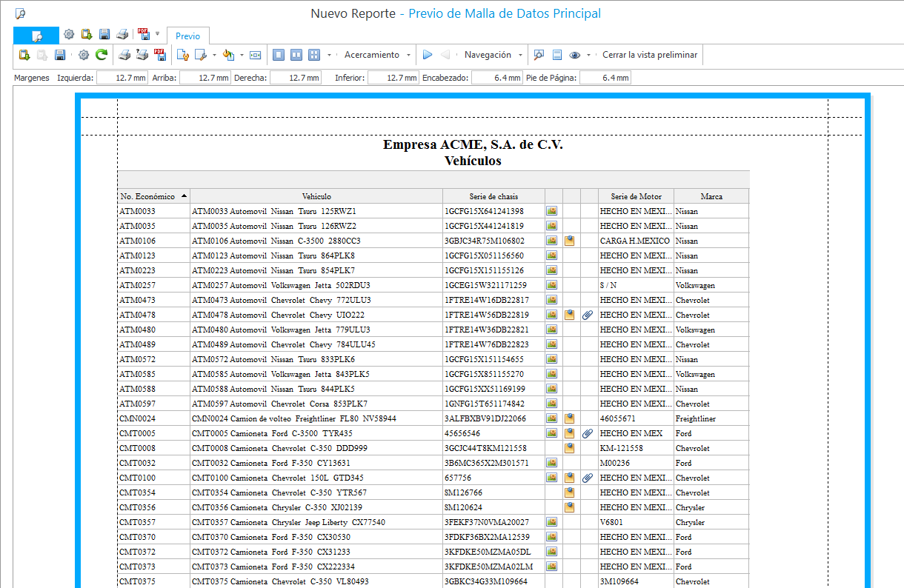Click the Encabezado margin field
The height and width of the screenshot is (588, 904).
496,78
